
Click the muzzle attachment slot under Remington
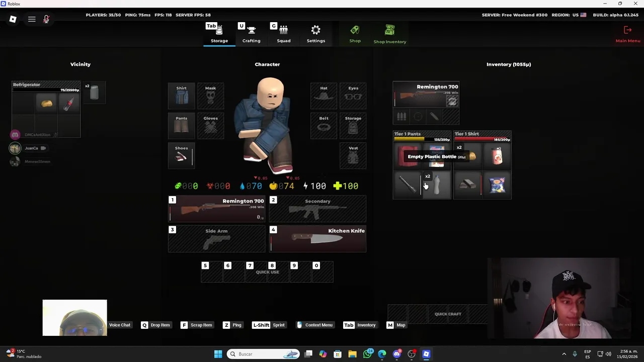click(434, 117)
